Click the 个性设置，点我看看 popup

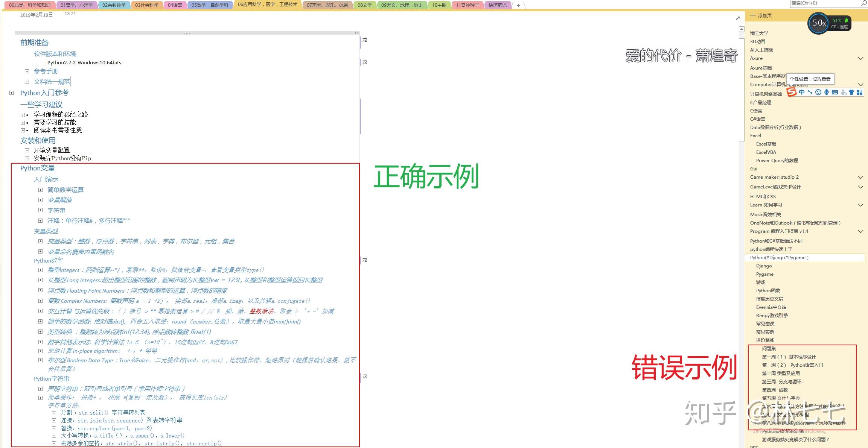tap(810, 79)
